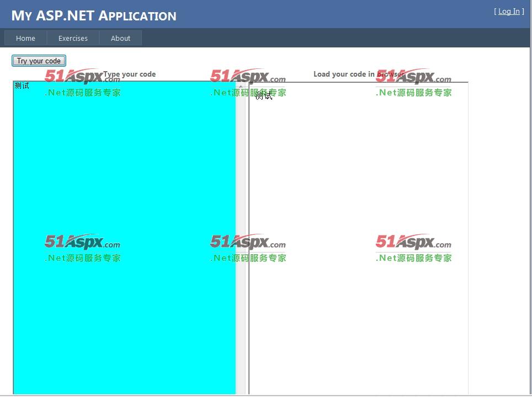532x397 pixels.
Task: Click the '测试' text in the browser preview pane
Action: 264,96
